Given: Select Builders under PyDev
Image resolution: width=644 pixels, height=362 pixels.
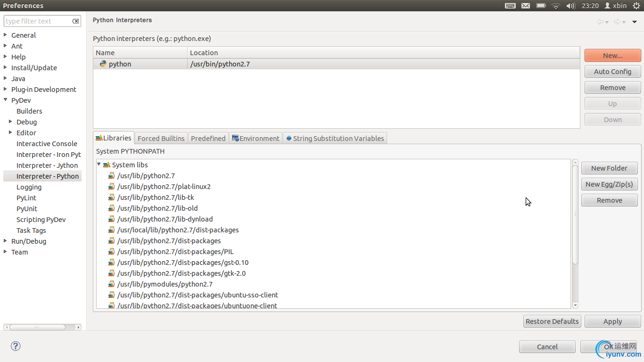Looking at the screenshot, I should [29, 111].
